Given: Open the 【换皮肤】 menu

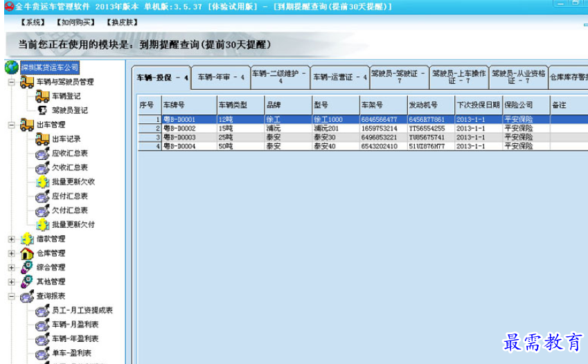Looking at the screenshot, I should pyautogui.click(x=120, y=22).
